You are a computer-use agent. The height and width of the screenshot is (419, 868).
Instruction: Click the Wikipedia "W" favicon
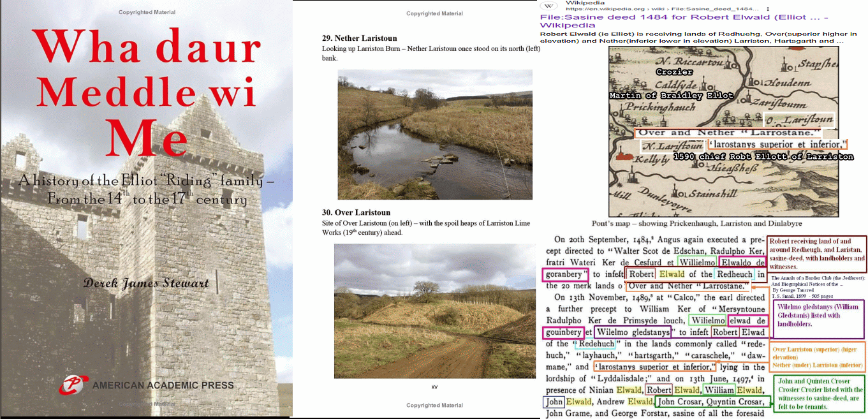[548, 6]
